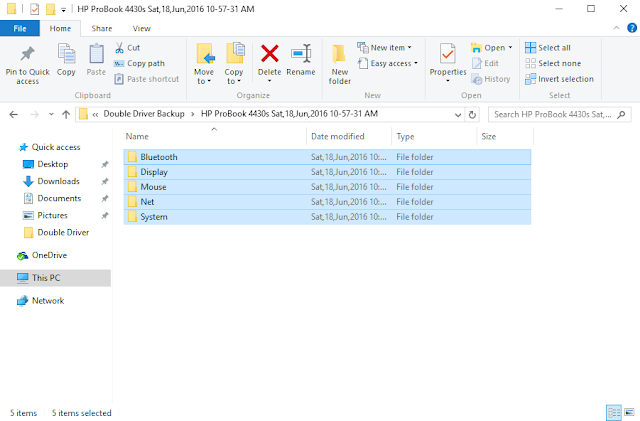Image resolution: width=640 pixels, height=421 pixels.
Task: Sort by the Type column header
Action: (x=434, y=136)
